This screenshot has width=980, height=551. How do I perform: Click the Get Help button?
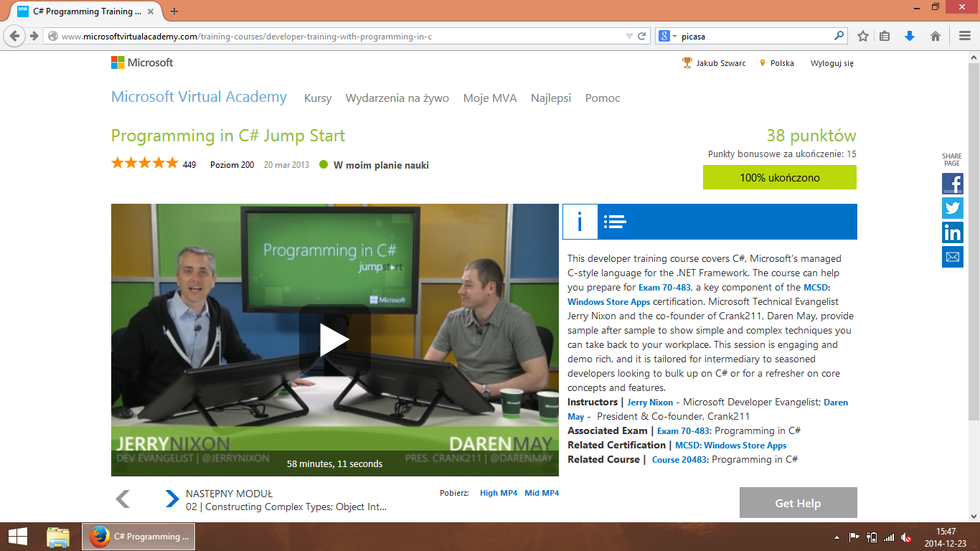tap(798, 503)
